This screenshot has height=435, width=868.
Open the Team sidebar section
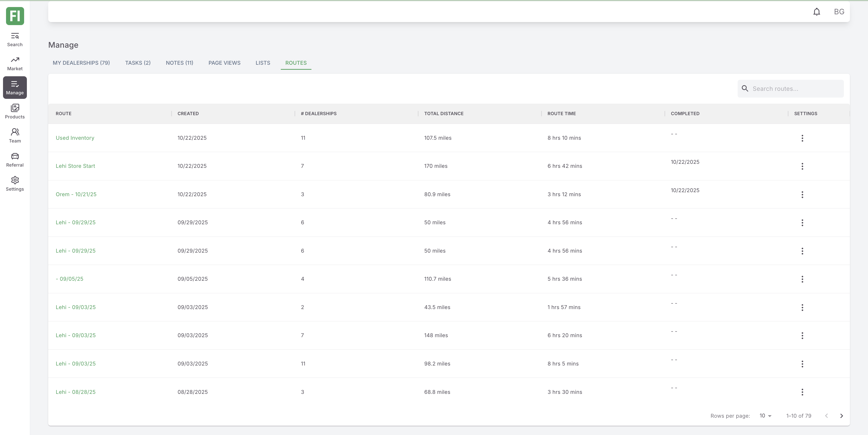(15, 135)
